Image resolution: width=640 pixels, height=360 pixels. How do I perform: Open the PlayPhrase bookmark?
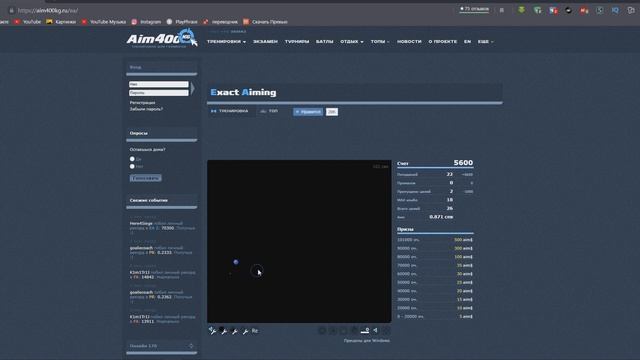tap(182, 22)
